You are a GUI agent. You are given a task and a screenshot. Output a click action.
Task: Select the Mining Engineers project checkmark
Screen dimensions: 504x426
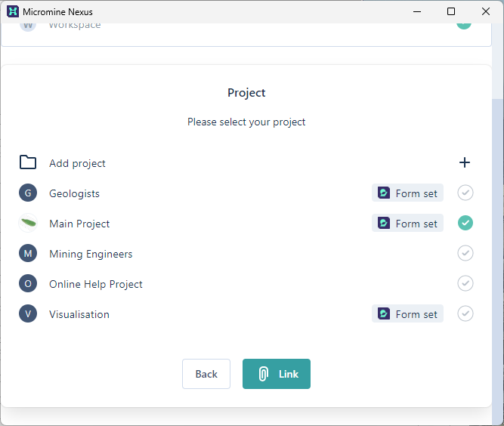point(465,254)
